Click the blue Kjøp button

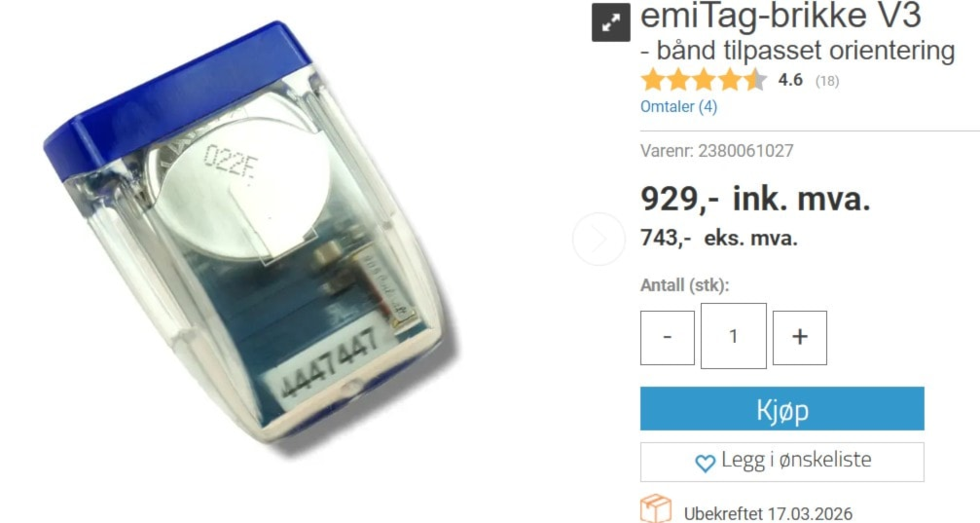781,408
